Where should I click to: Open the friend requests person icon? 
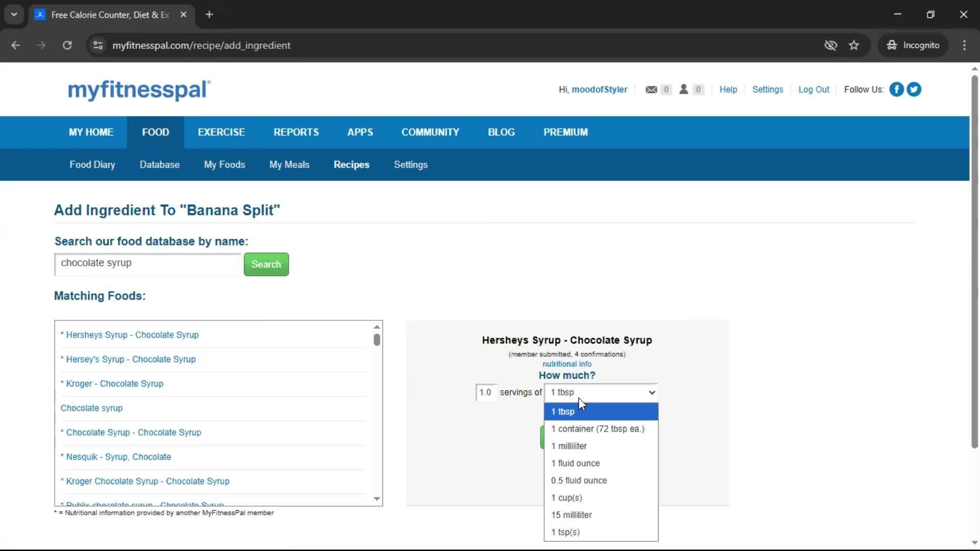coord(683,89)
